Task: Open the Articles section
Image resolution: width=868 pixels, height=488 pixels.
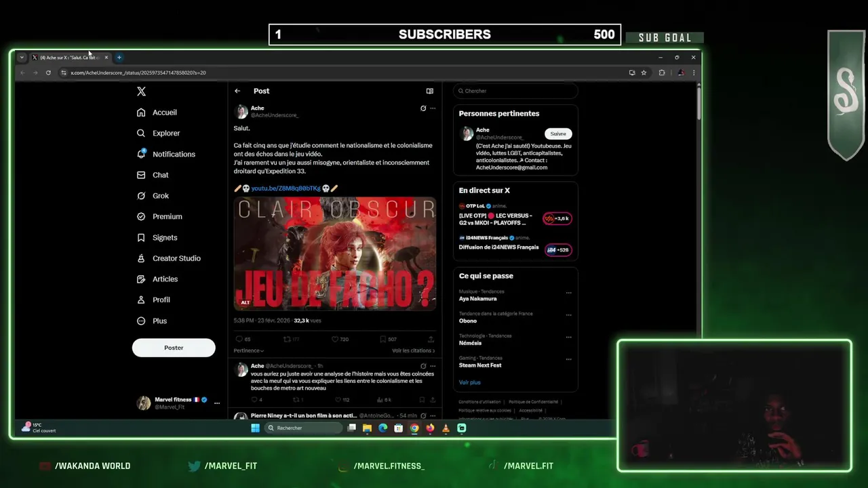Action: point(157,279)
